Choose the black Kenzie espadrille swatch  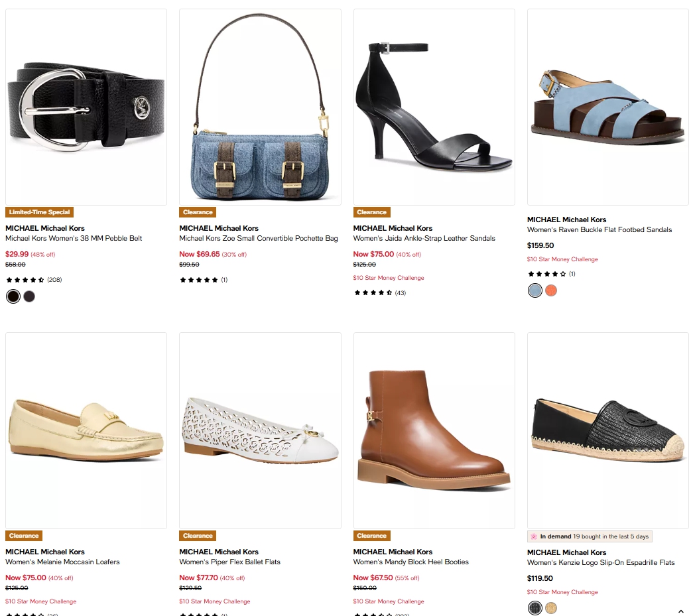pyautogui.click(x=535, y=608)
